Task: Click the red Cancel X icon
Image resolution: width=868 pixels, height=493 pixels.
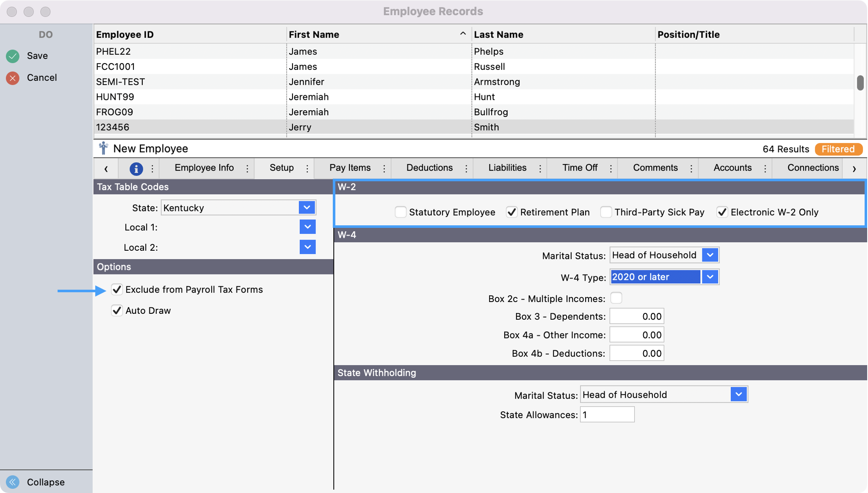Action: pyautogui.click(x=13, y=78)
